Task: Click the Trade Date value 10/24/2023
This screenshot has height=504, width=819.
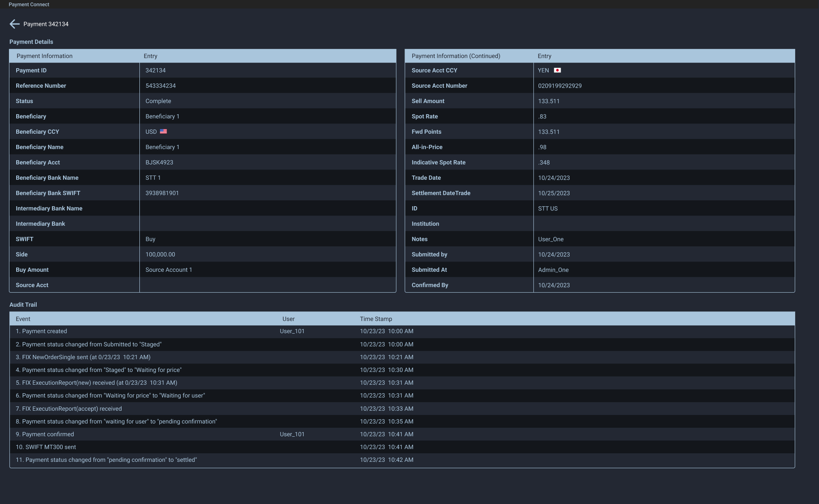Action: click(x=553, y=178)
